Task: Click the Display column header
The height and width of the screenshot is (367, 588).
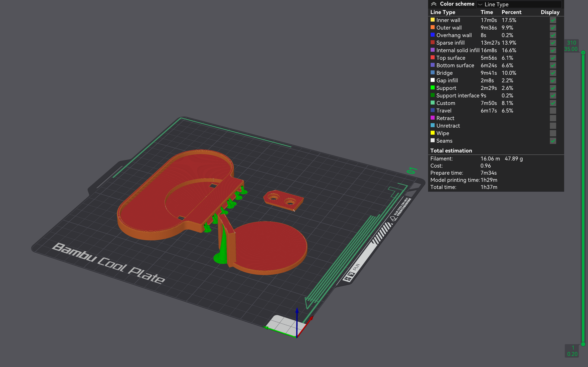Action: 550,12
